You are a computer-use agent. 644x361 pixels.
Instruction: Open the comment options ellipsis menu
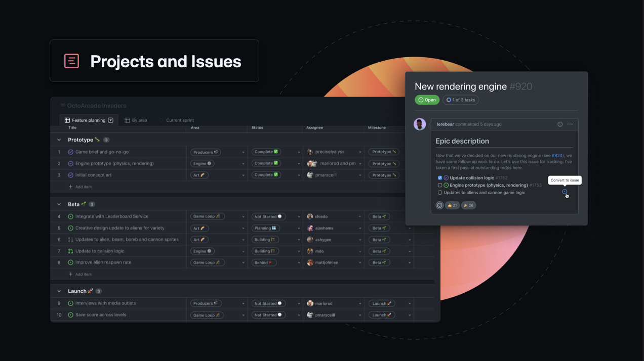click(570, 124)
